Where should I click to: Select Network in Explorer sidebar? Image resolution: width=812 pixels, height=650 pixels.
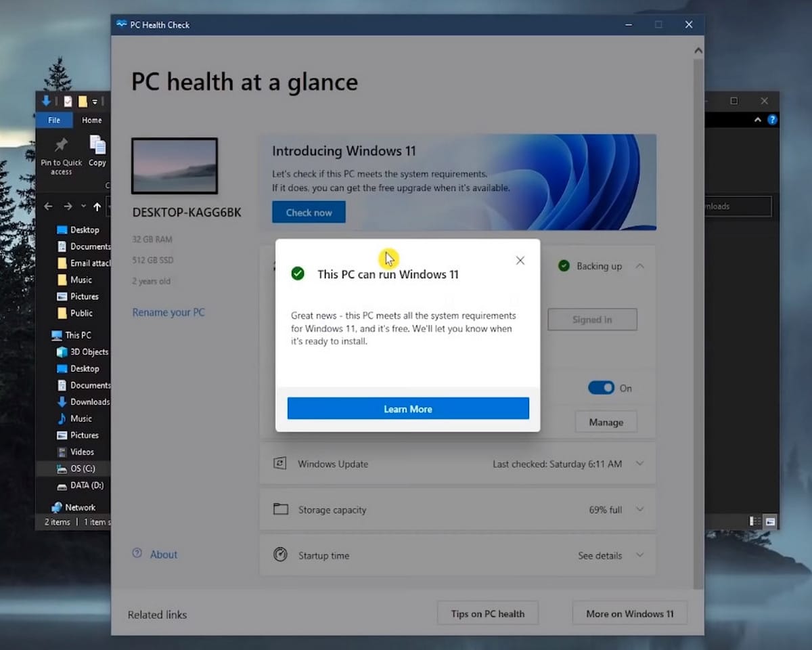(x=73, y=507)
